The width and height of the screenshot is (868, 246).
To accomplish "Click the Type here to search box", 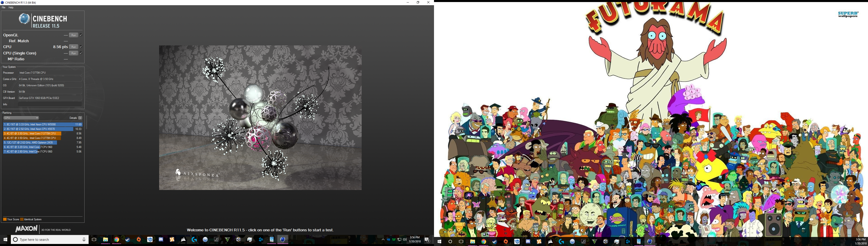I will [50, 240].
